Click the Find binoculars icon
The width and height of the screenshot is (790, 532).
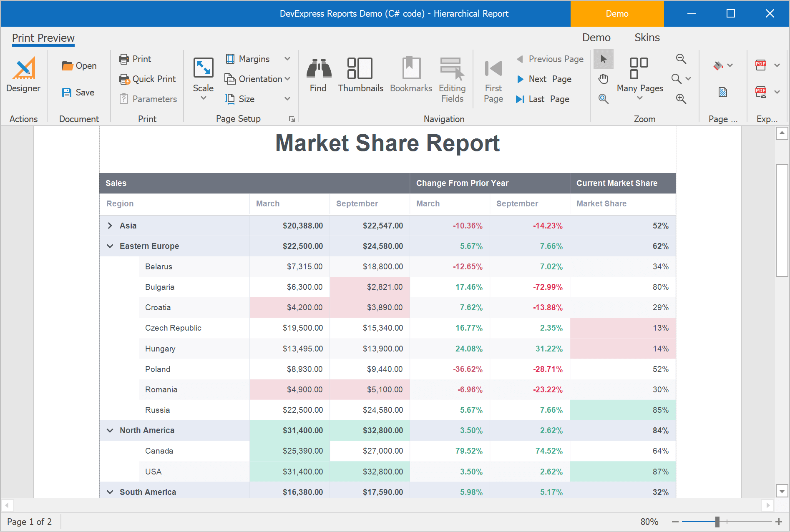tap(319, 68)
